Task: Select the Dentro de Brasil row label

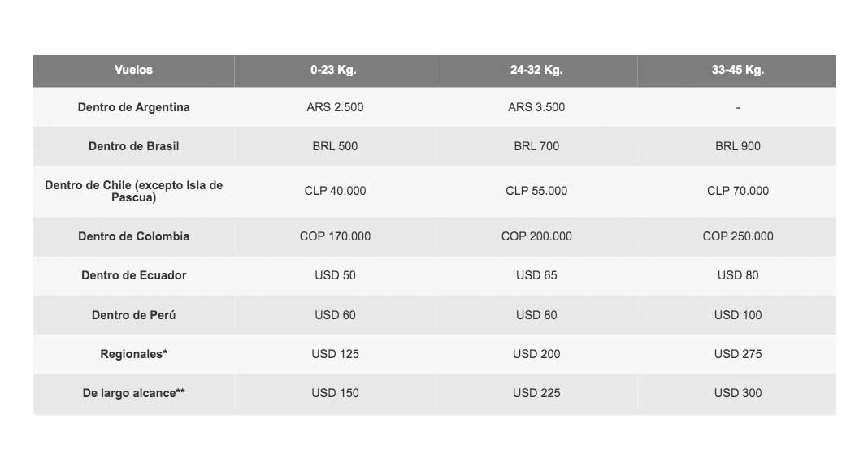Action: point(133,146)
